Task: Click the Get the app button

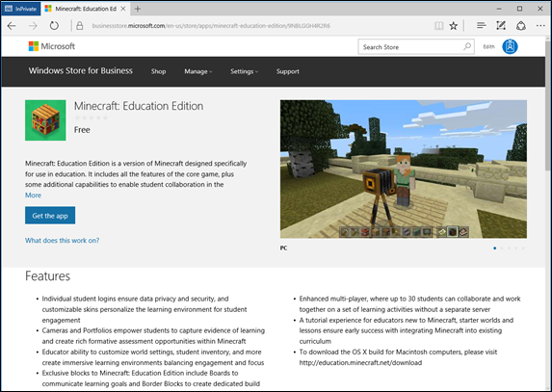Action: pyautogui.click(x=50, y=216)
